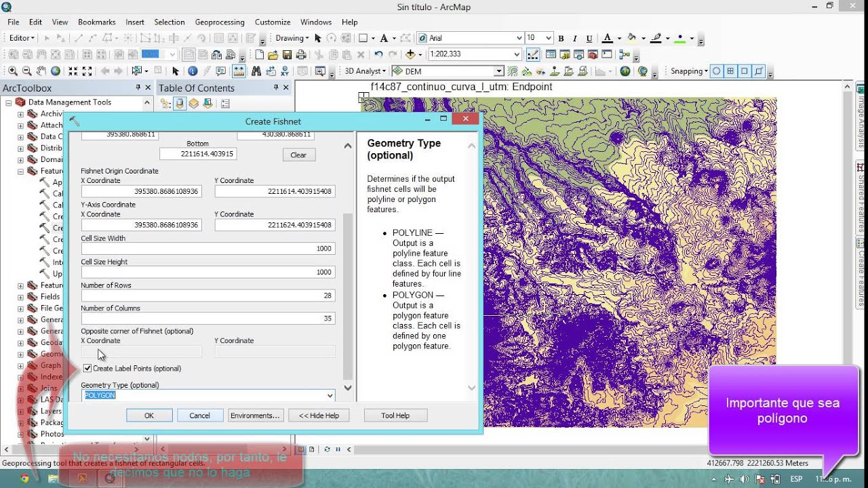Screen dimensions: 868x488
Task: Open the font color picker arrow
Action: coord(620,39)
